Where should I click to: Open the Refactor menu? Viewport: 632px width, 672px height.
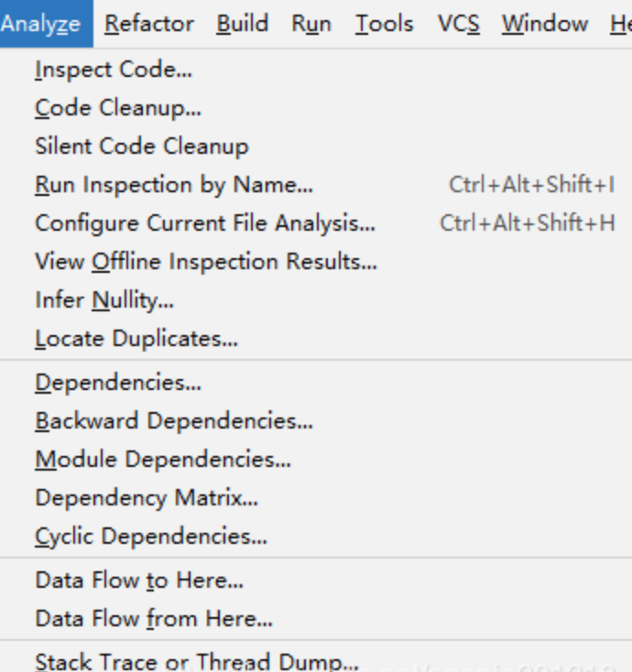(x=149, y=24)
